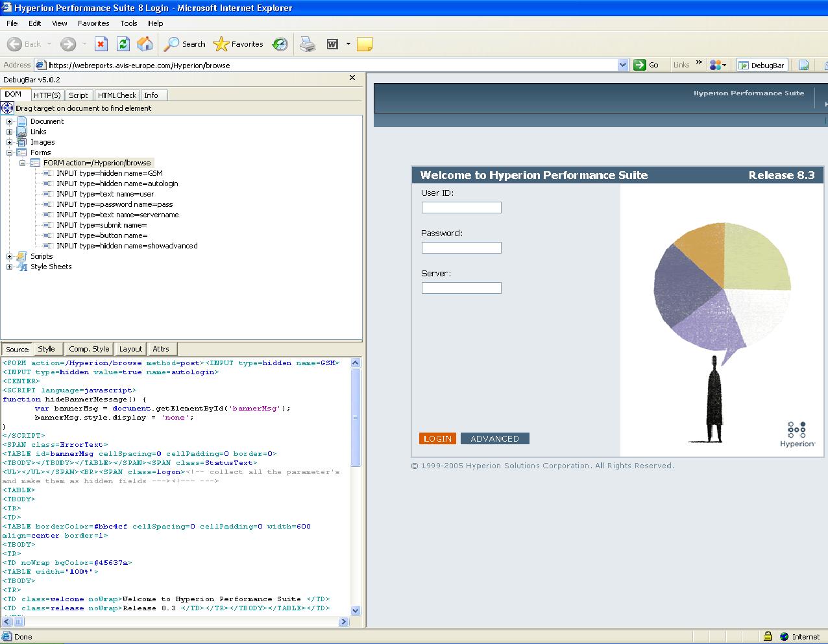Image resolution: width=828 pixels, height=644 pixels.
Task: Switch to the HTTP(S) tab
Action: point(47,95)
